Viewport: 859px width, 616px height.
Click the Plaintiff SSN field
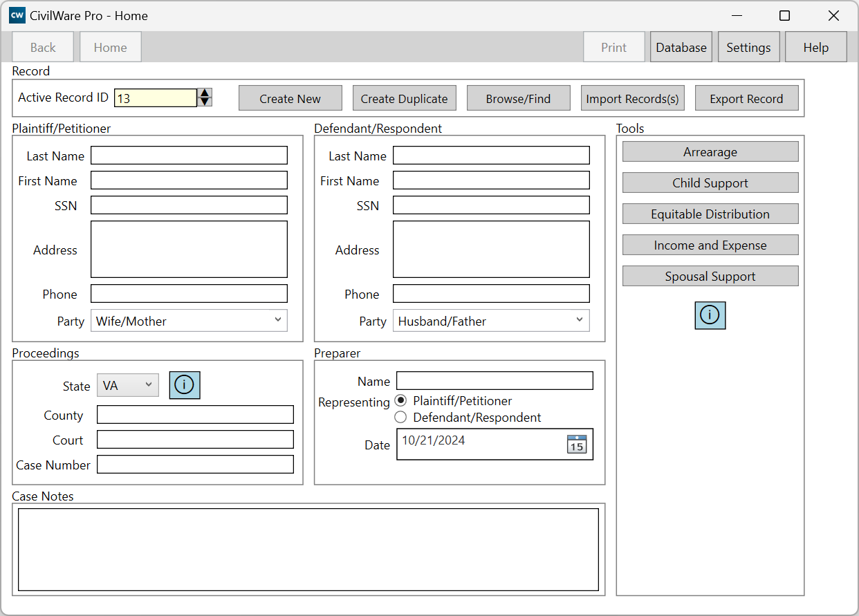[189, 205]
